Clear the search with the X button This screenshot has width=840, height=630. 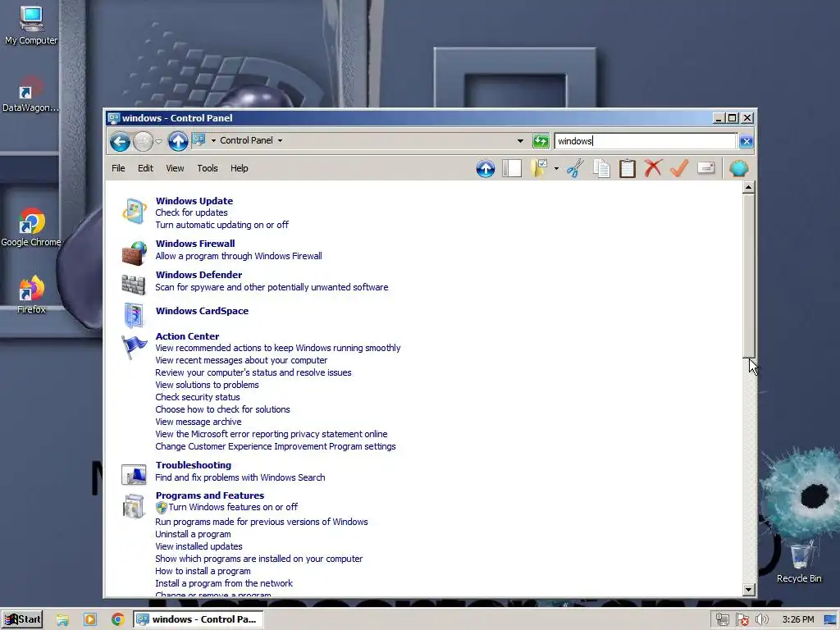pos(746,141)
